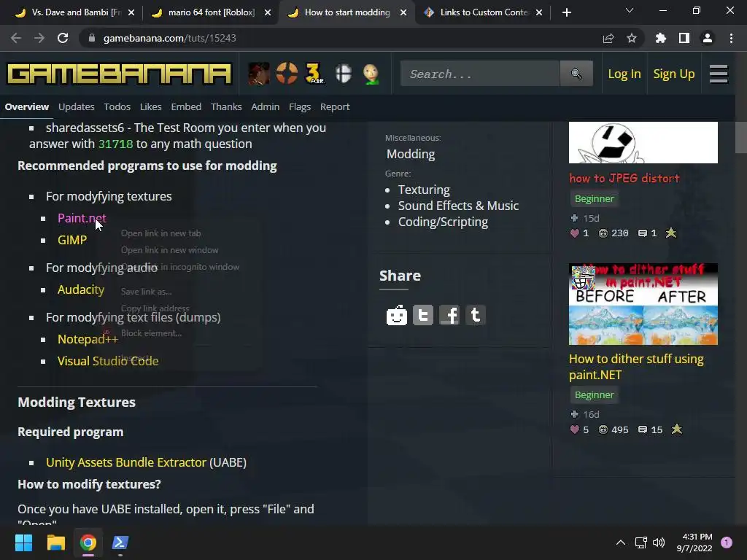Open the Sonic 3 A.I.R. game icon
This screenshot has width=747, height=560.
314,74
